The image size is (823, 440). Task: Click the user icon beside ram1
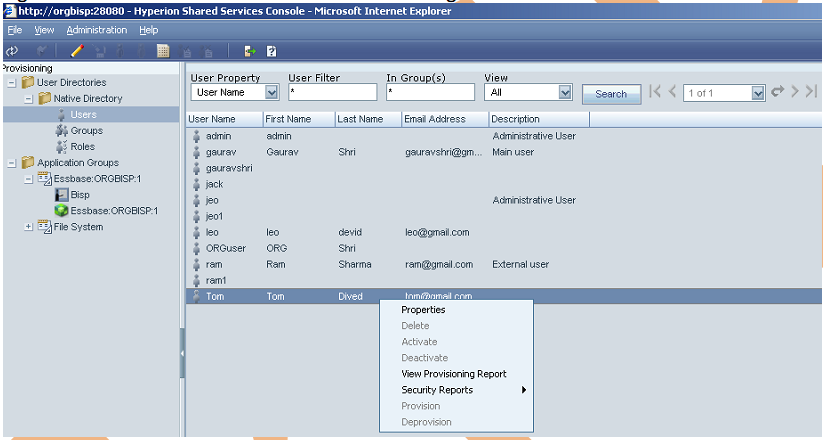point(196,280)
